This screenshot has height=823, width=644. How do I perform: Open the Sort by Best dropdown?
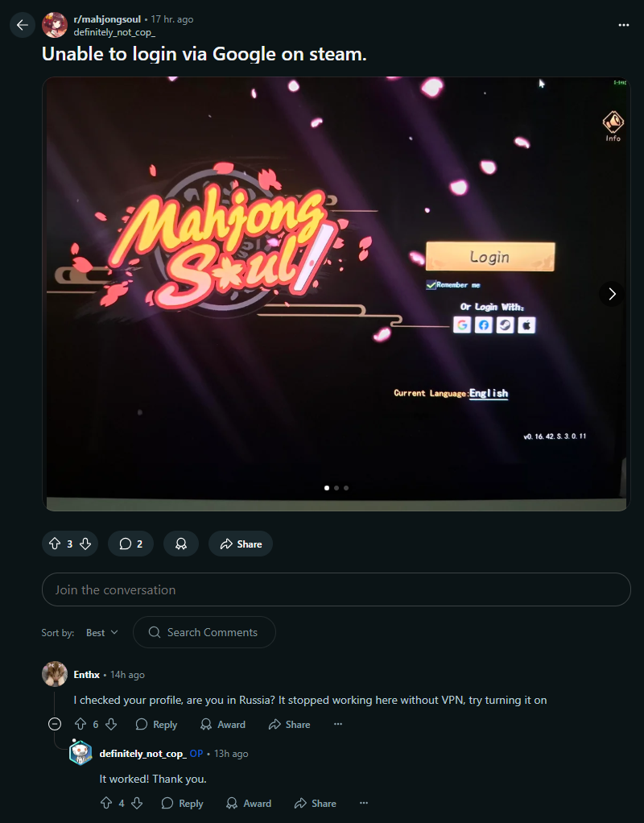point(101,632)
